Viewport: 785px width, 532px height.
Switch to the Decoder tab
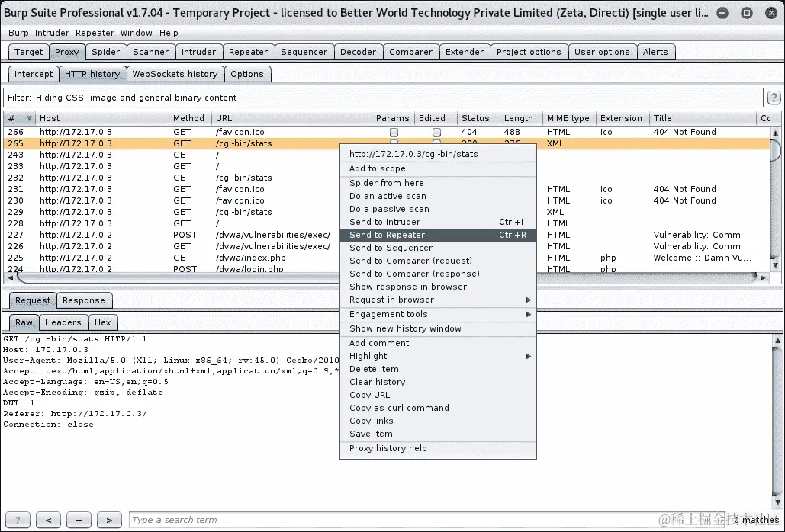click(358, 52)
